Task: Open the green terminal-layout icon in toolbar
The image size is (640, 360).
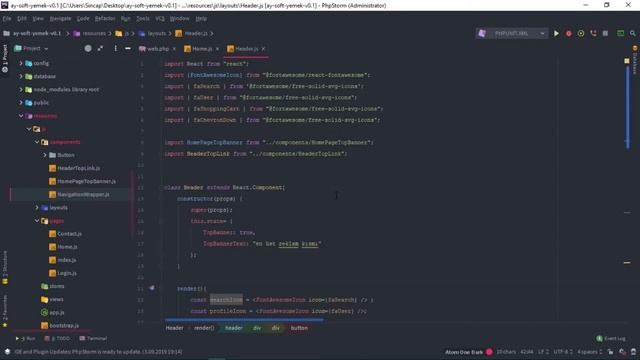Action: (620, 33)
